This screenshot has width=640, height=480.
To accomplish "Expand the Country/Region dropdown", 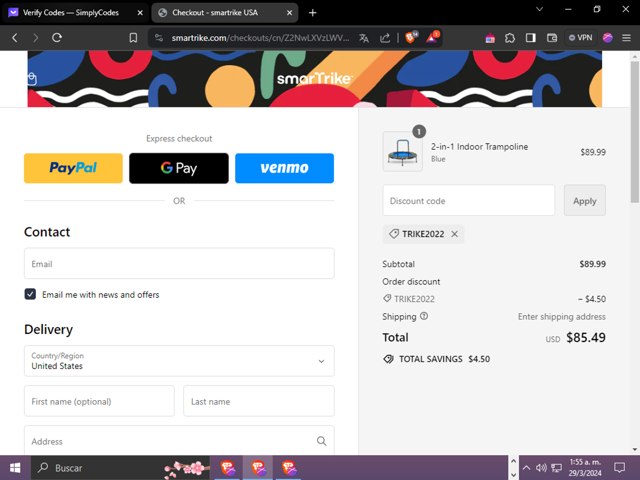I will (x=179, y=361).
